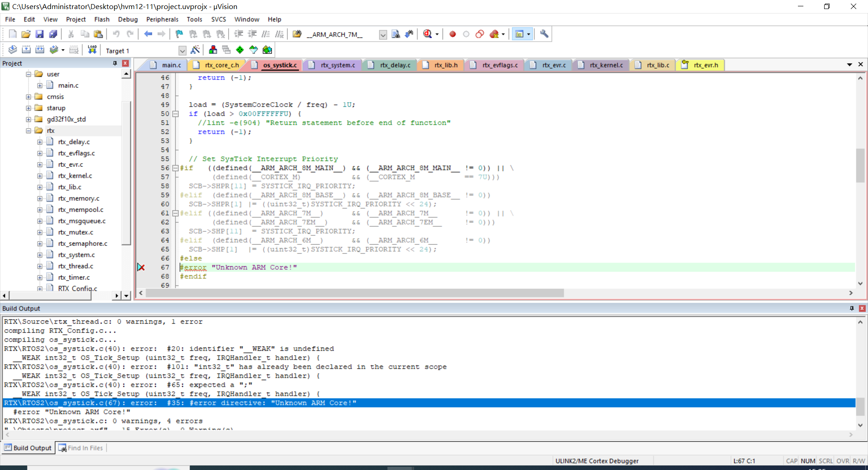Pin the Project panel

click(x=115, y=63)
